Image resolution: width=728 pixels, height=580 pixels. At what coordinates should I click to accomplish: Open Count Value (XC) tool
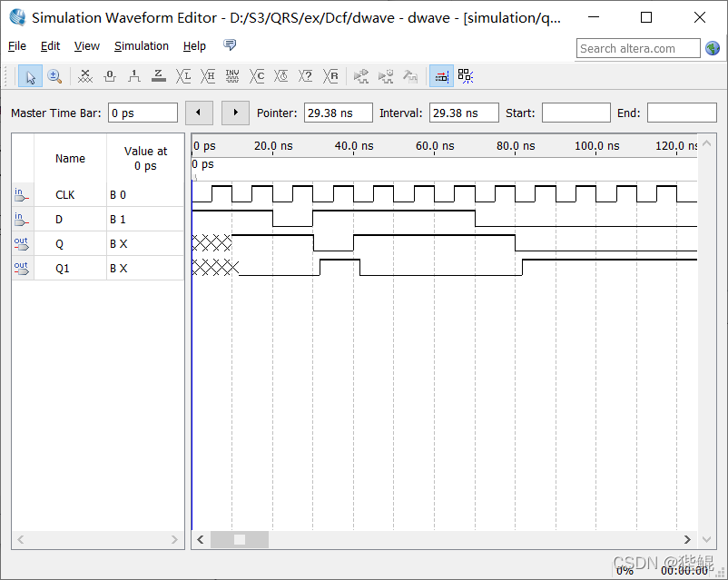pyautogui.click(x=257, y=76)
